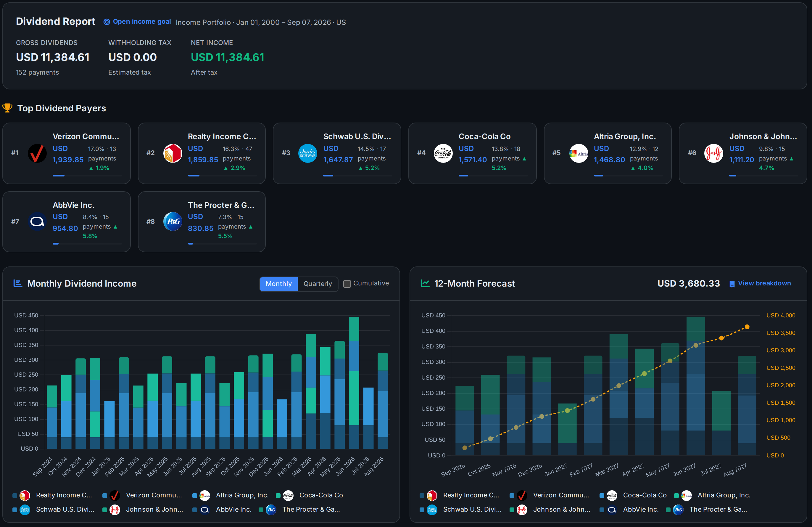Click the trophy icon beside Top Dividend Payers
This screenshot has width=812, height=527.
click(x=7, y=108)
